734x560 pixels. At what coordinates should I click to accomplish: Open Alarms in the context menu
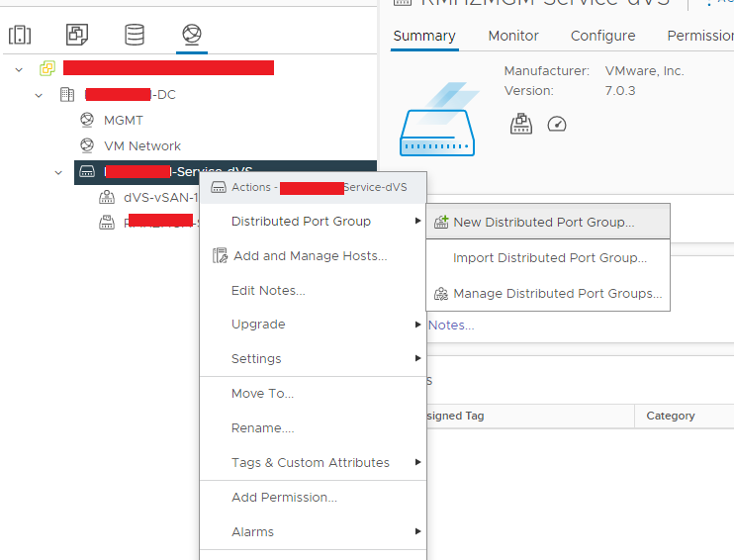coord(313,532)
